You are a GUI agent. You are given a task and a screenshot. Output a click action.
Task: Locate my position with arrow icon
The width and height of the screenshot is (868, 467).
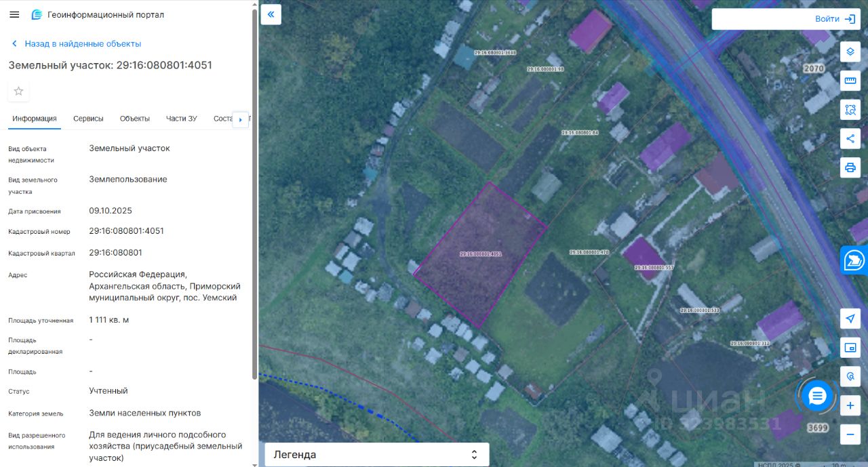coord(850,319)
